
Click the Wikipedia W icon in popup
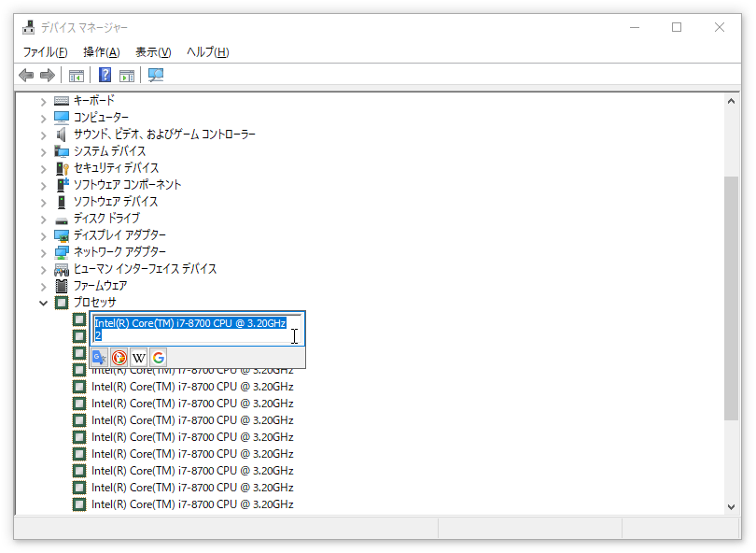click(x=139, y=358)
